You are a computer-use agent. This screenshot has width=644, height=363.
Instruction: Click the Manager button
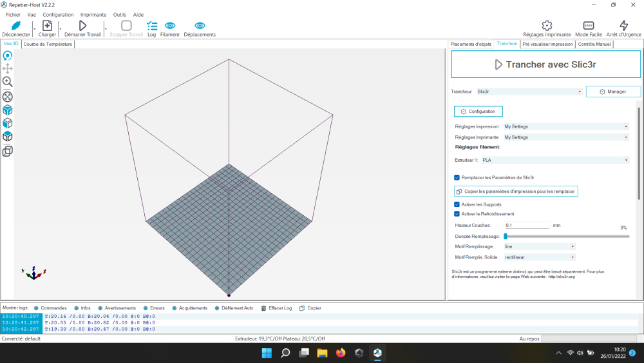(613, 92)
